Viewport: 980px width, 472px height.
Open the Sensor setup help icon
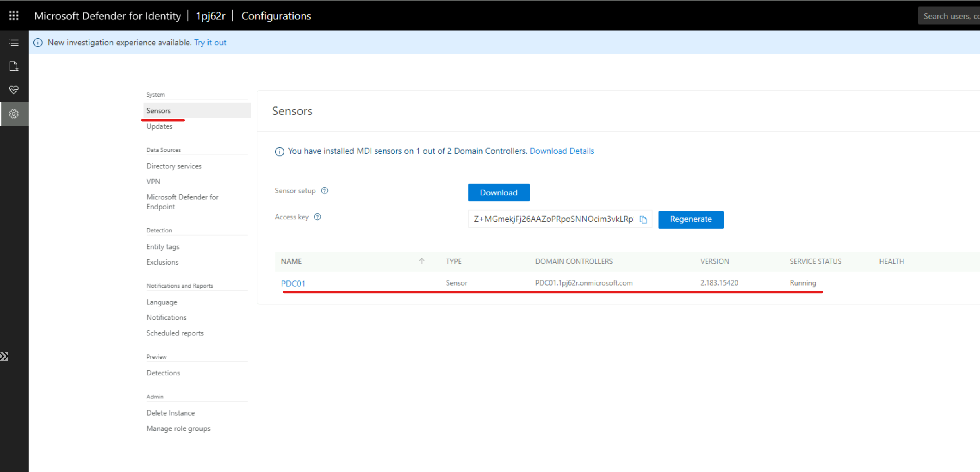pos(325,190)
